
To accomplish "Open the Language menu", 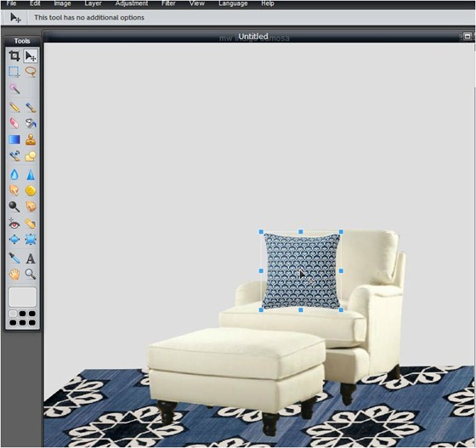I will pos(233,3).
